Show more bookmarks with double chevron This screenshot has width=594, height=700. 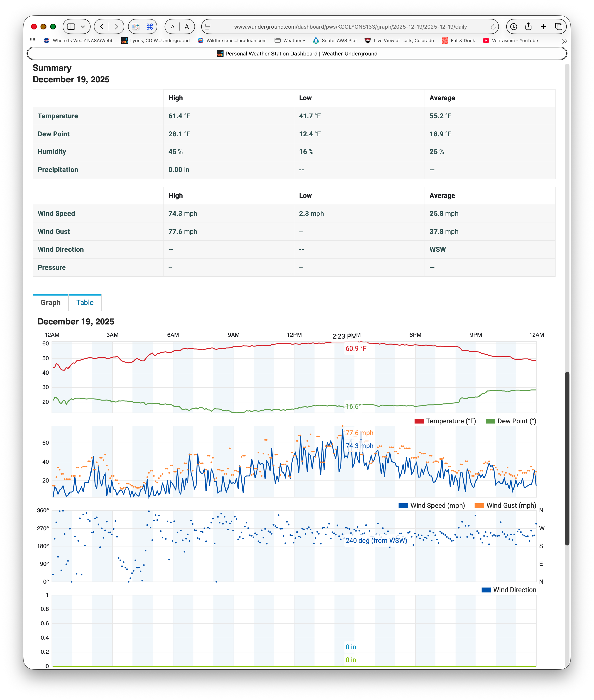(564, 41)
